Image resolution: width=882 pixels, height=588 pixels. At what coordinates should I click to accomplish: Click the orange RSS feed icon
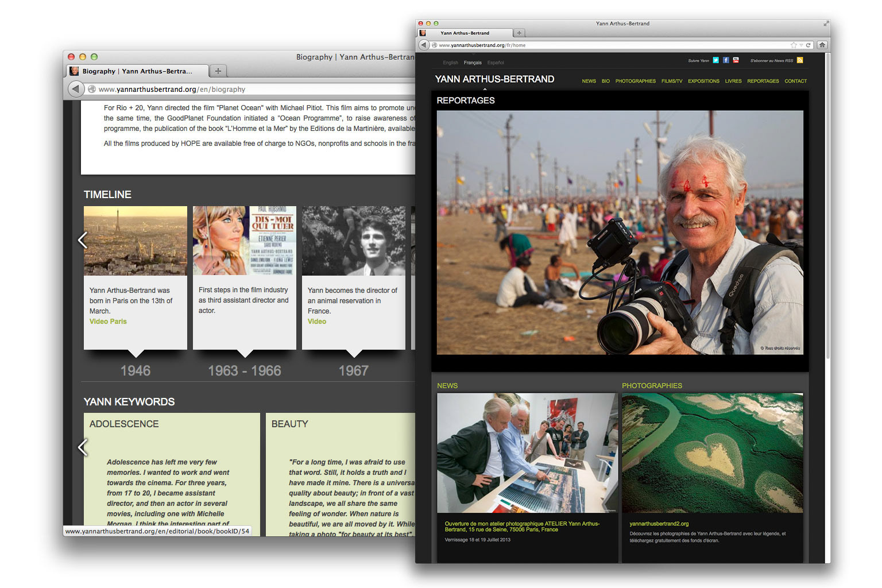[x=800, y=60]
